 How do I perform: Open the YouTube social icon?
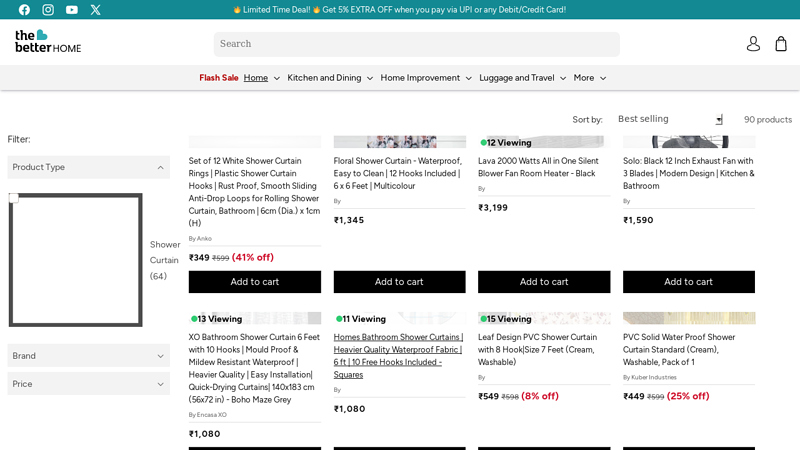[72, 10]
